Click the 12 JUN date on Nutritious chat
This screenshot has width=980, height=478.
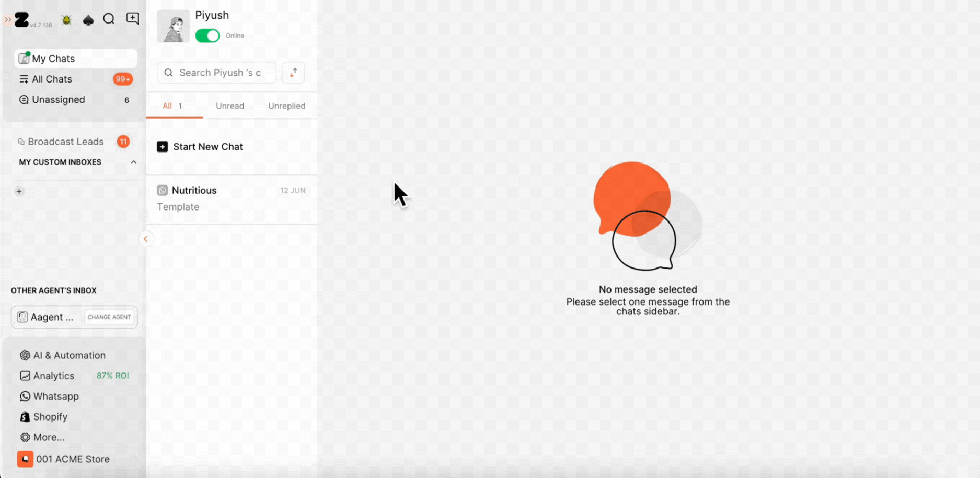coord(293,191)
